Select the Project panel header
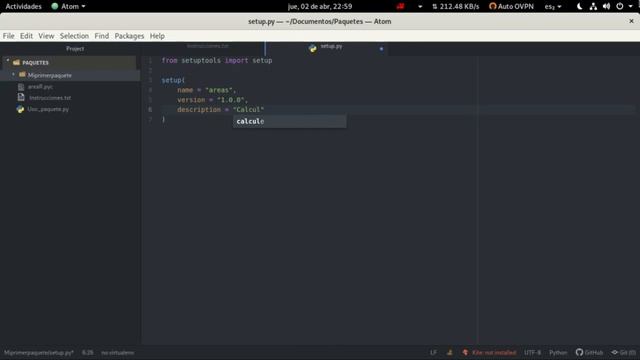This screenshot has height=360, width=640. click(75, 49)
